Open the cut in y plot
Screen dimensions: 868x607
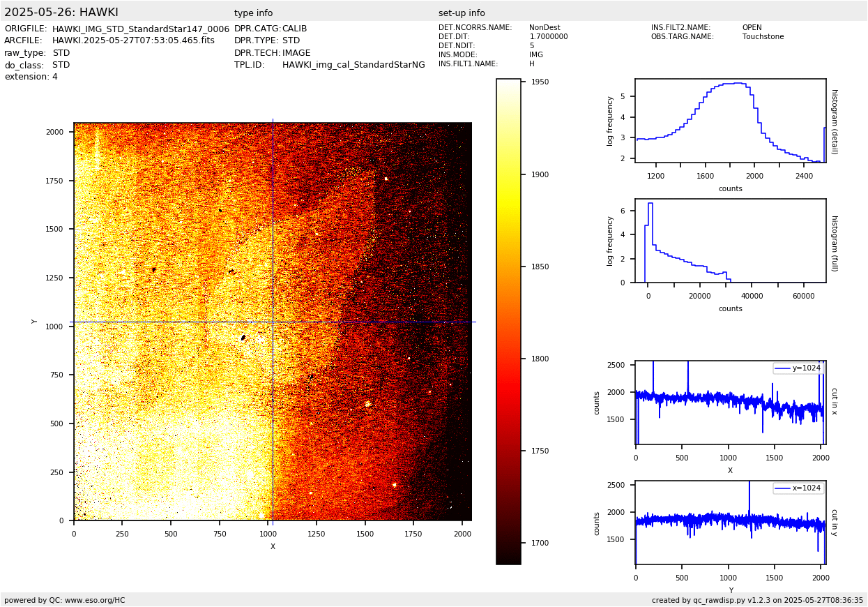(730, 522)
